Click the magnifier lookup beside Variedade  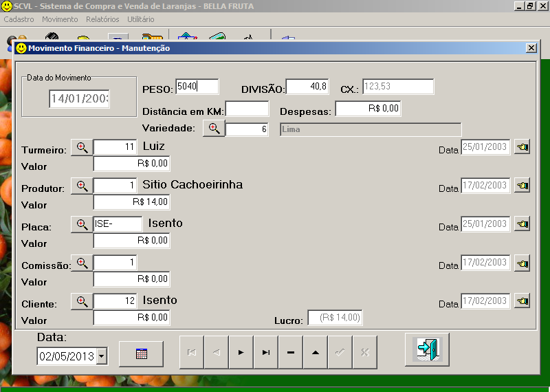point(214,128)
